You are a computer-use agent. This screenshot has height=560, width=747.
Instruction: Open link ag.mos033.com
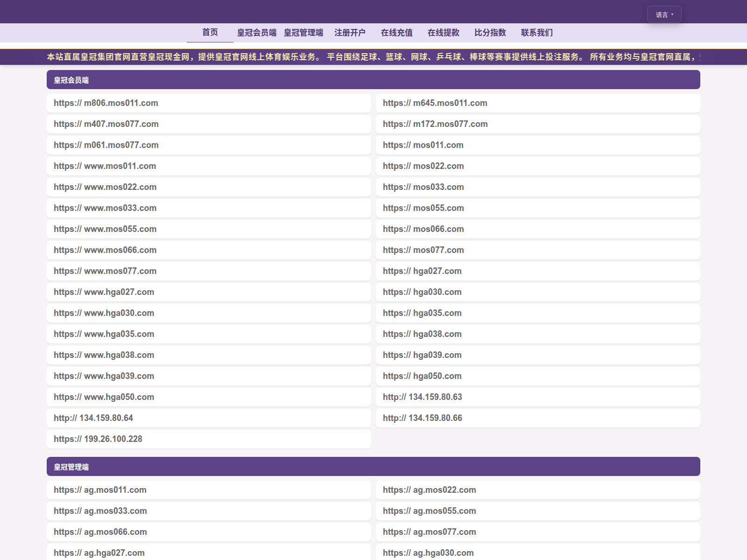[x=209, y=511]
